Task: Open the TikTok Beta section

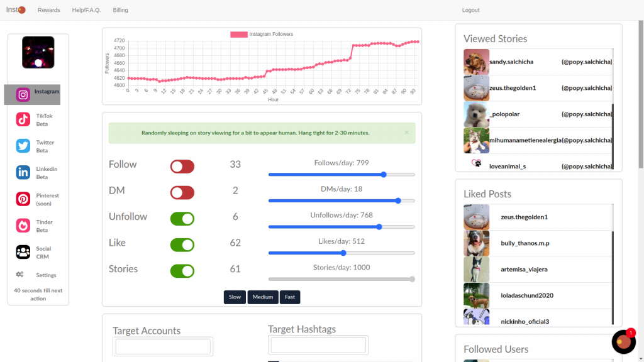Action: (x=23, y=119)
